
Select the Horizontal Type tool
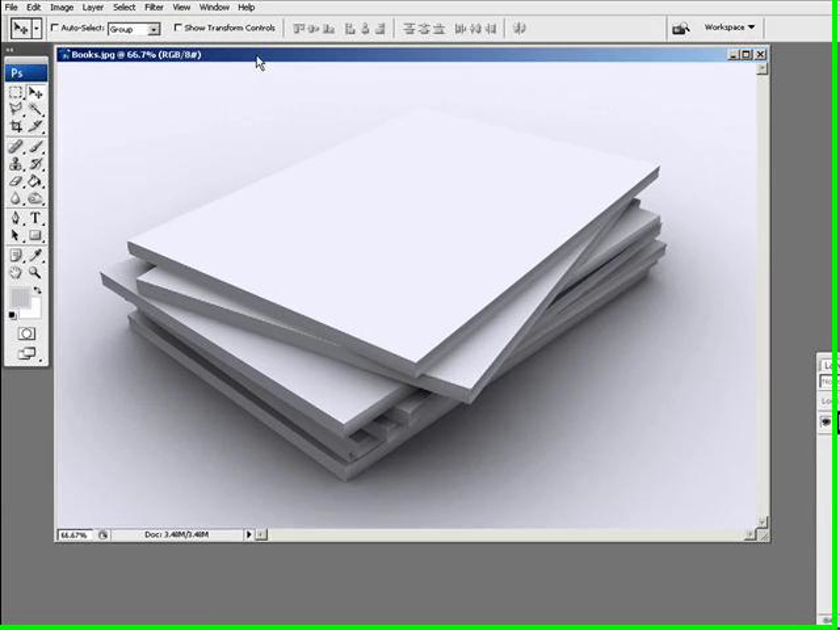(x=35, y=218)
